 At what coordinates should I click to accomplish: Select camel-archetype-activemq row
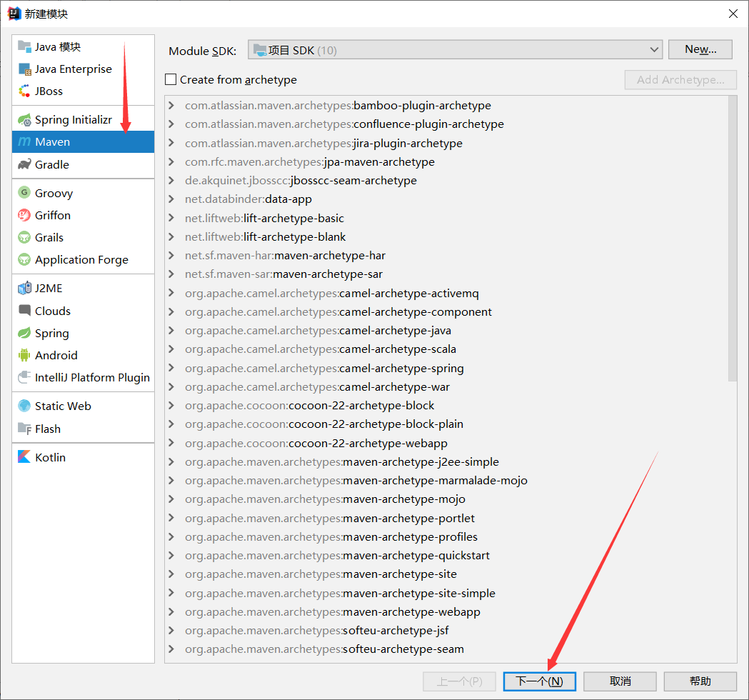(446, 293)
